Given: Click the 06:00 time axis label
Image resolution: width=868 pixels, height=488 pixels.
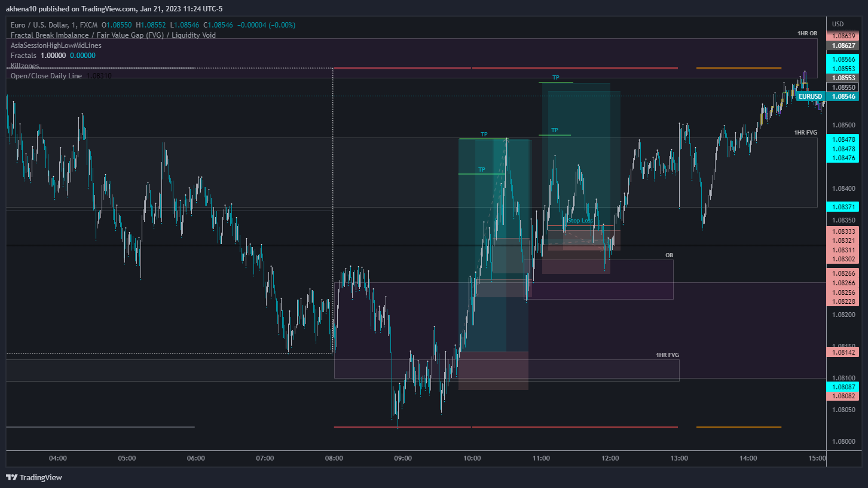Looking at the screenshot, I should point(196,458).
